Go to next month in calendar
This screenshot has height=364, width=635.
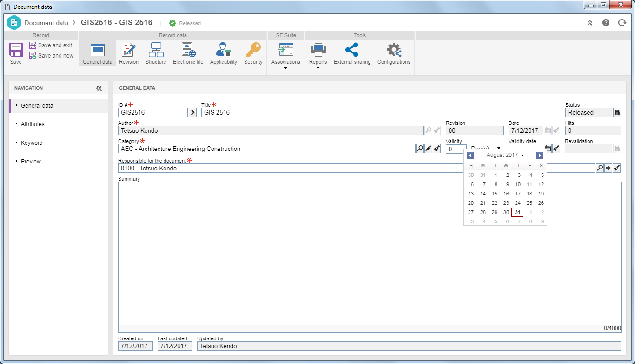540,155
